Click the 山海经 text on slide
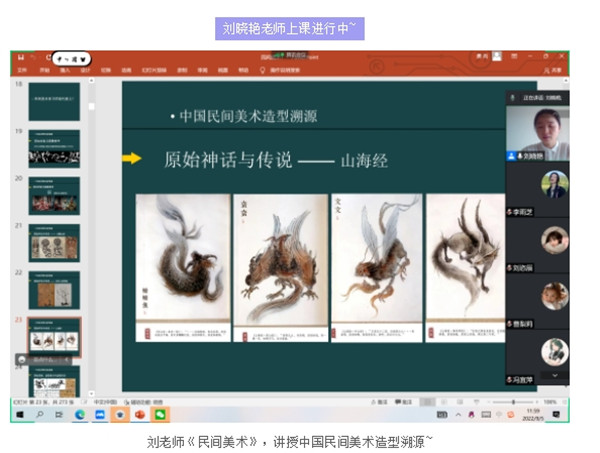Viewport: 600px width, 453px height. [x=364, y=161]
